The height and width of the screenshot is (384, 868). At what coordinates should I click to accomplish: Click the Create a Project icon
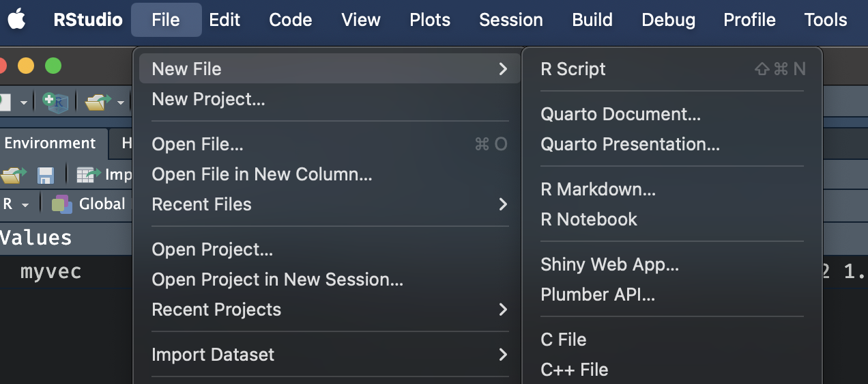click(x=55, y=102)
